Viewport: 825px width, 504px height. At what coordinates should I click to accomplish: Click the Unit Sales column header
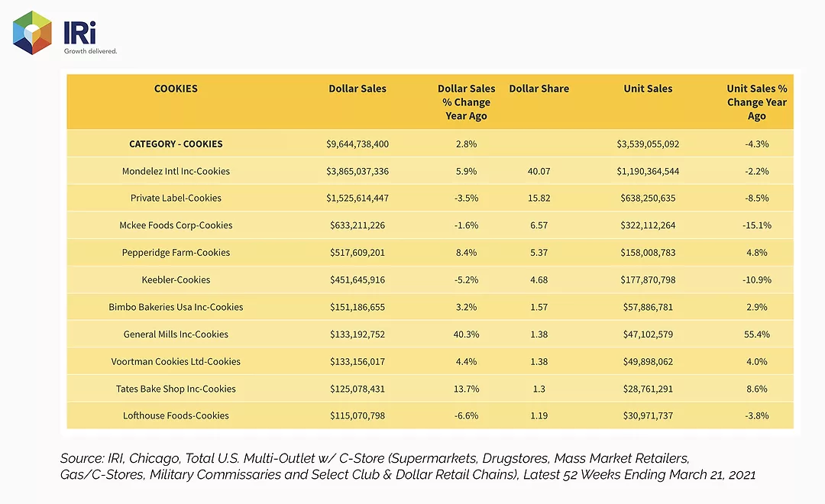click(x=648, y=89)
